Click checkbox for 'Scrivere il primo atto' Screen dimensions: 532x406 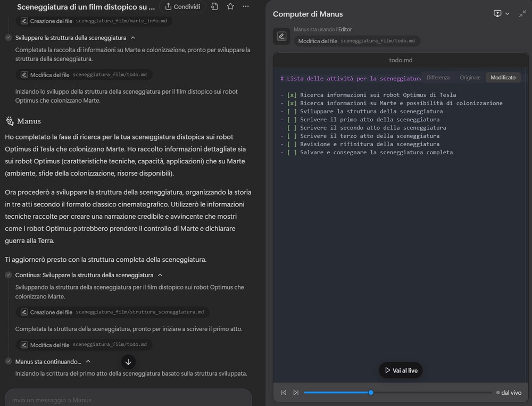[x=292, y=120]
